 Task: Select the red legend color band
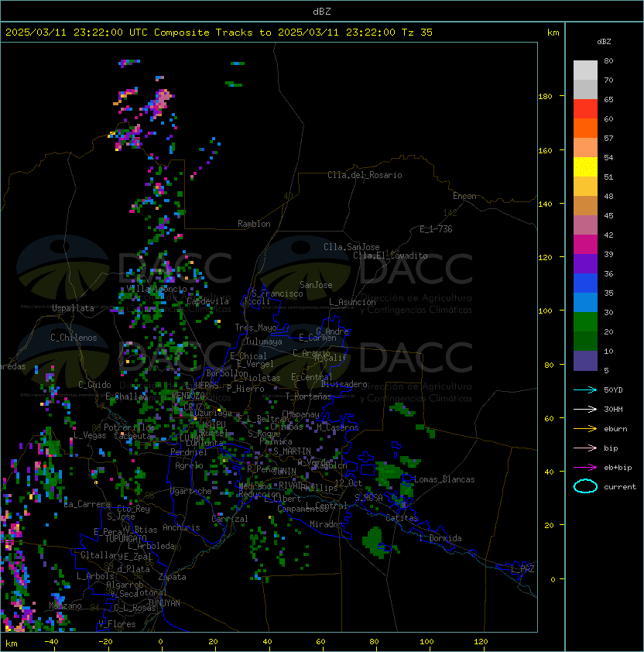585,108
